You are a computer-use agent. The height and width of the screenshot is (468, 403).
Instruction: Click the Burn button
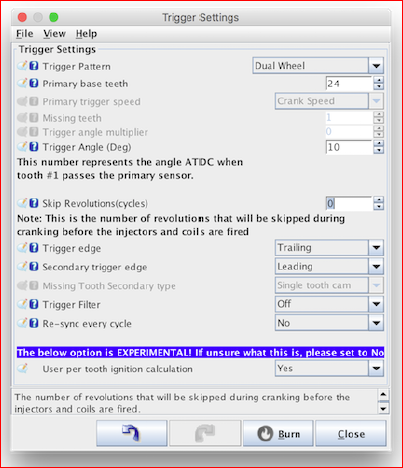(278, 433)
